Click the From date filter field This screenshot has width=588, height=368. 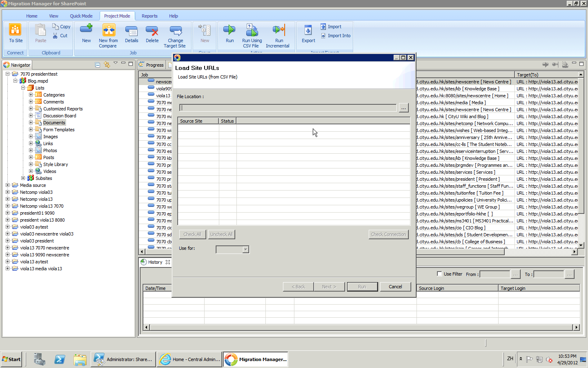click(x=495, y=274)
